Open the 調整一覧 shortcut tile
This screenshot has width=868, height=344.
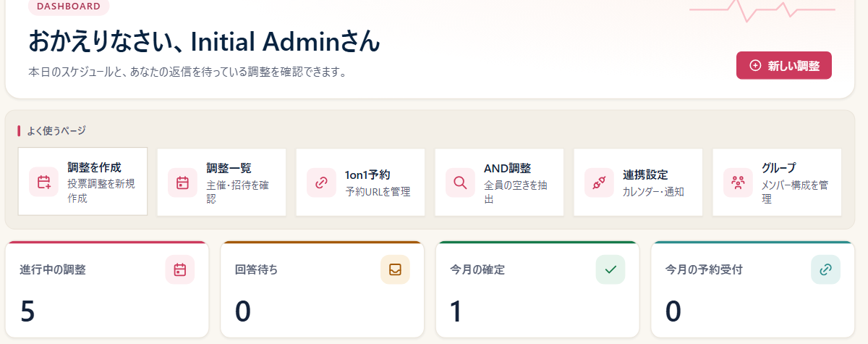point(221,182)
